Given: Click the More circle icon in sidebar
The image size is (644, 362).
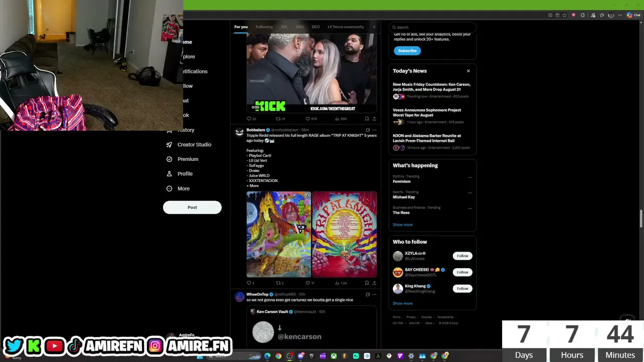Looking at the screenshot, I should click(170, 189).
